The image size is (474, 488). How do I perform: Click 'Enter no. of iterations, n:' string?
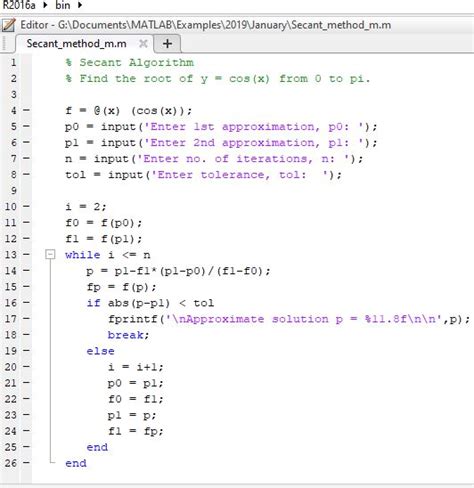click(x=243, y=159)
